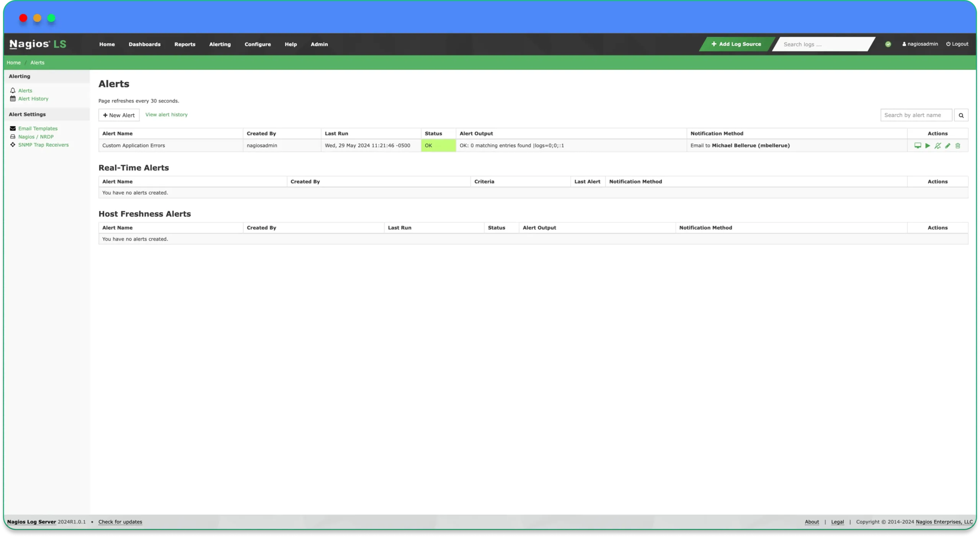The height and width of the screenshot is (537, 980).
Task: Click the search logs input field
Action: [x=824, y=44]
